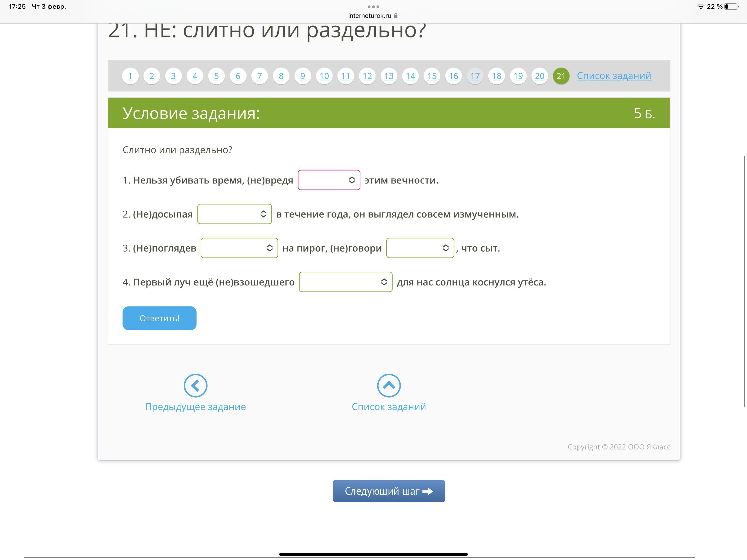Switch to task number 10
The height and width of the screenshot is (560, 747).
(324, 76)
